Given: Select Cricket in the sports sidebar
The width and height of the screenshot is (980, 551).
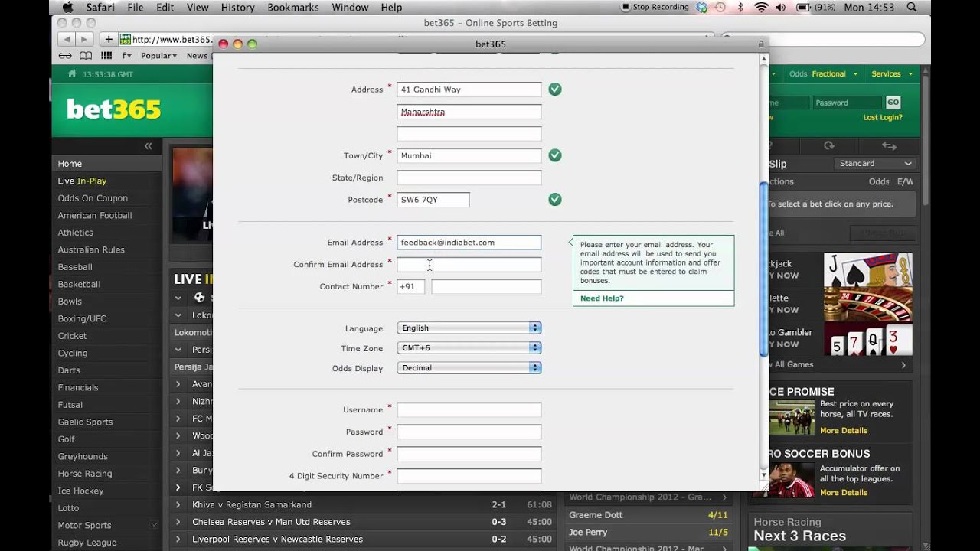Looking at the screenshot, I should [x=72, y=336].
